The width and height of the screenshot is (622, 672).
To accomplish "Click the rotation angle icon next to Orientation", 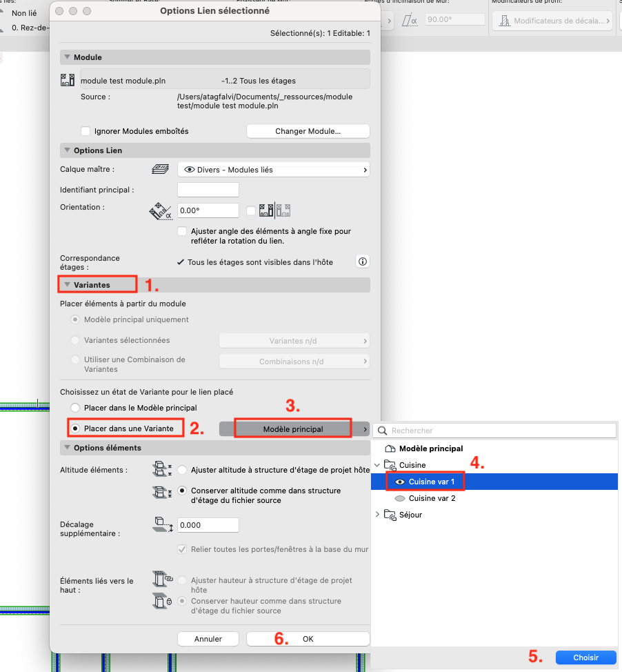I will point(161,211).
